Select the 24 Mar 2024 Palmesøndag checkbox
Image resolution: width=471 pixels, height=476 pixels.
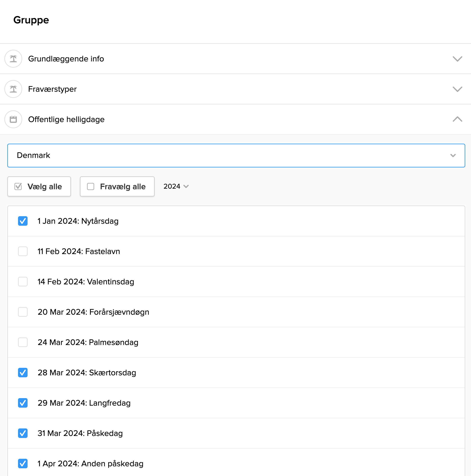click(x=23, y=342)
